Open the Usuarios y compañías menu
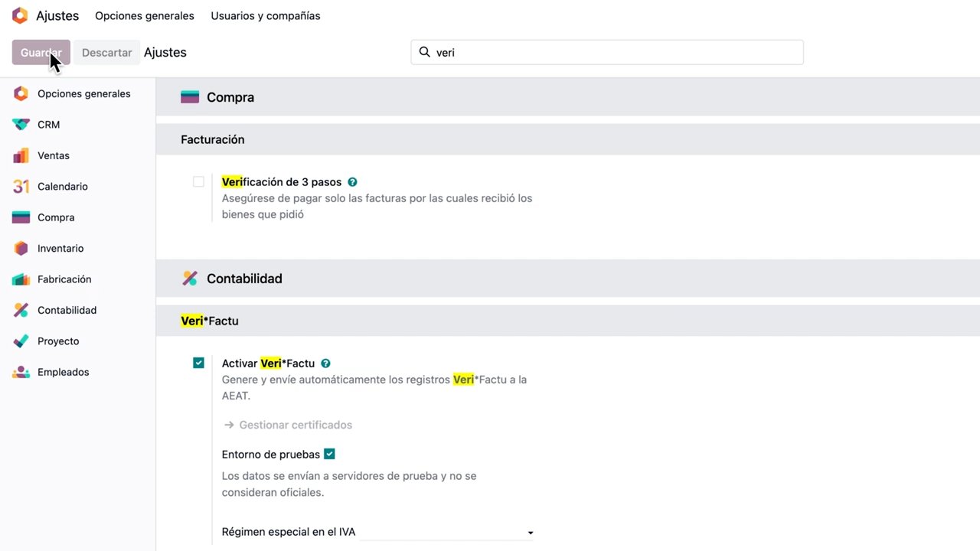 (x=266, y=15)
